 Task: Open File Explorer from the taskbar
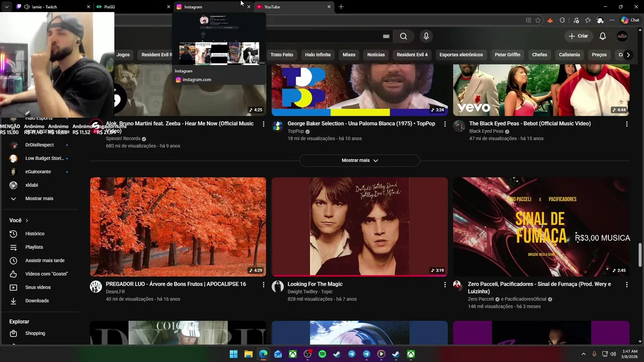click(249, 354)
